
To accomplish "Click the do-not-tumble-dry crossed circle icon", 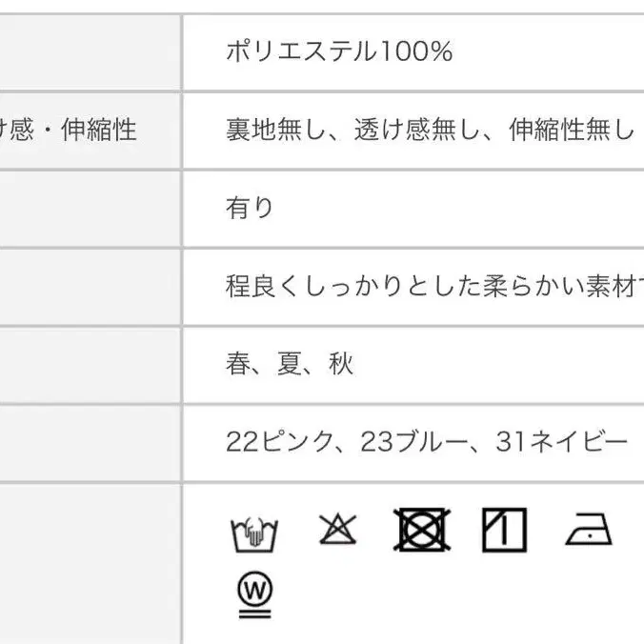I will point(422,530).
